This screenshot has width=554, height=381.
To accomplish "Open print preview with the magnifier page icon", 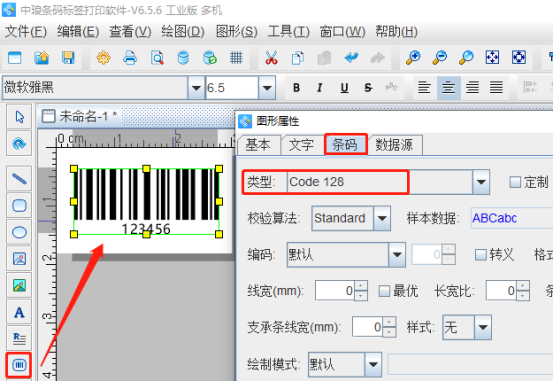I will (x=157, y=58).
